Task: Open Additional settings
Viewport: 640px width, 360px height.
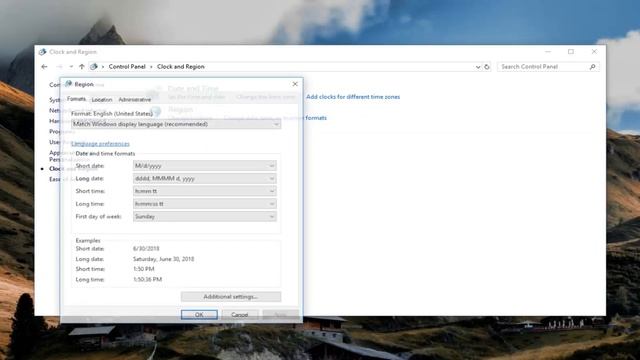Action: [x=231, y=297]
